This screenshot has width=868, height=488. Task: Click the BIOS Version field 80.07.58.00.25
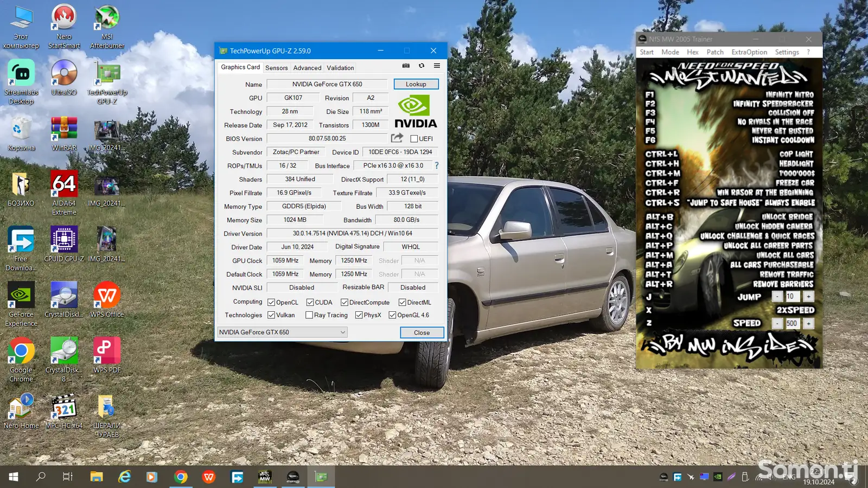[x=327, y=138]
